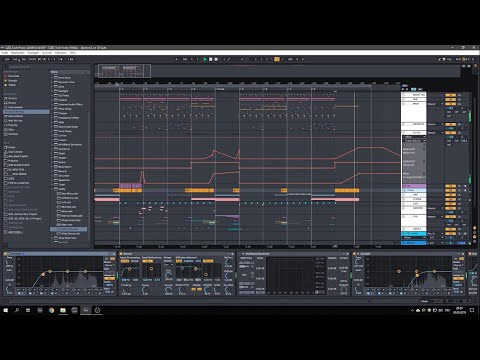The width and height of the screenshot is (480, 360).
Task: Click the arrangement overview thumbnail
Action: (124, 71)
